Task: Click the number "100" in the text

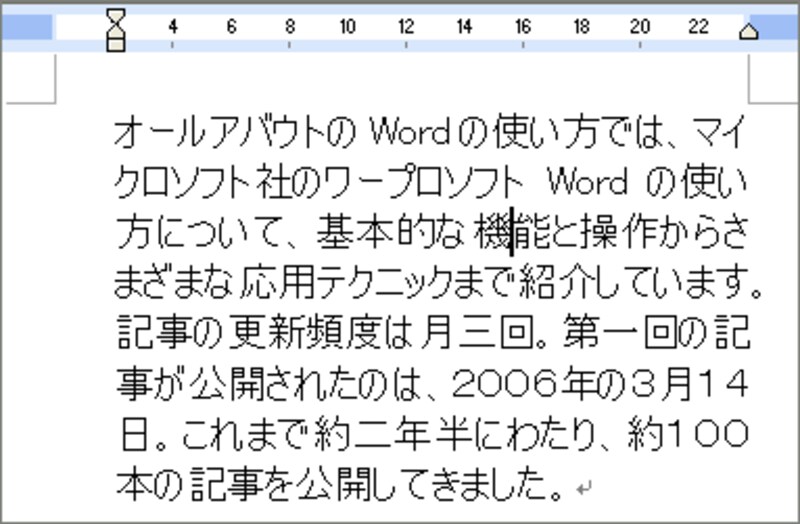Action: pyautogui.click(x=708, y=433)
